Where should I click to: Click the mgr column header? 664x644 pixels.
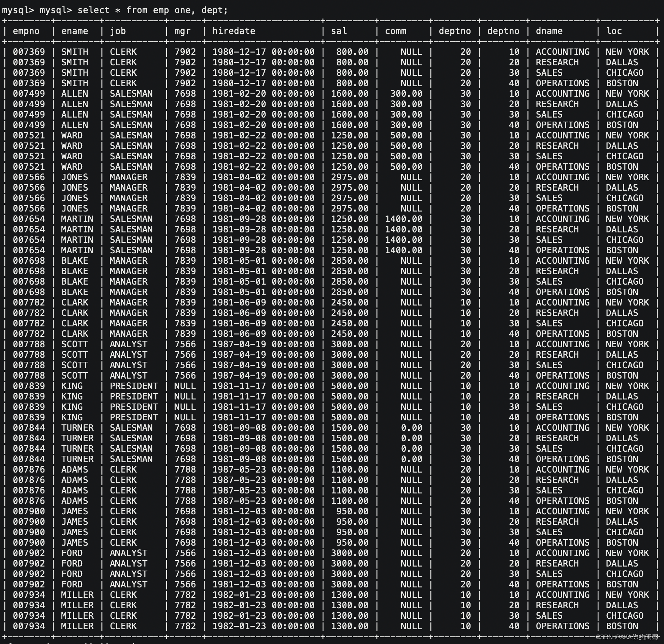(182, 31)
